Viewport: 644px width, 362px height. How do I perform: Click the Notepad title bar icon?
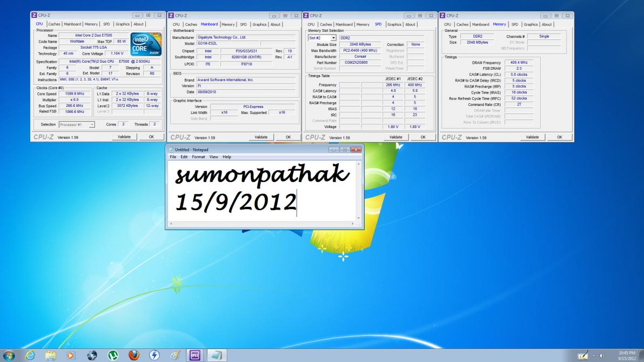point(171,150)
